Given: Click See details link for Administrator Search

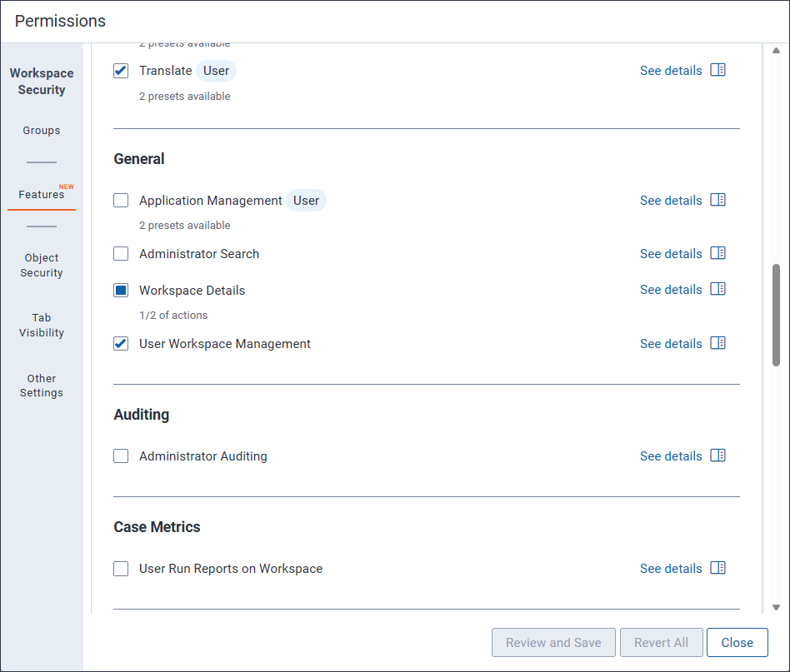Looking at the screenshot, I should [671, 254].
